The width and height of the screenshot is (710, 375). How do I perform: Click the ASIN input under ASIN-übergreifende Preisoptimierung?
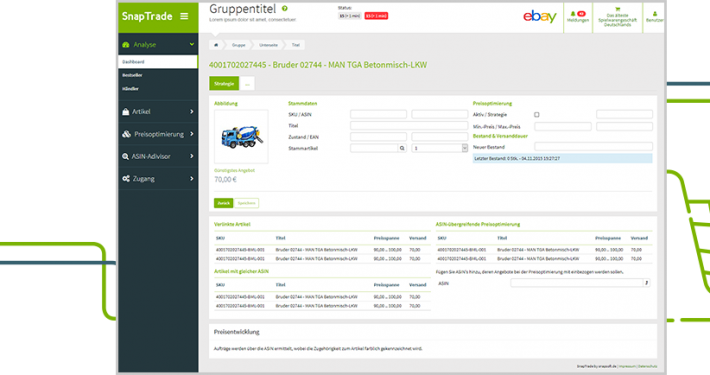point(577,283)
